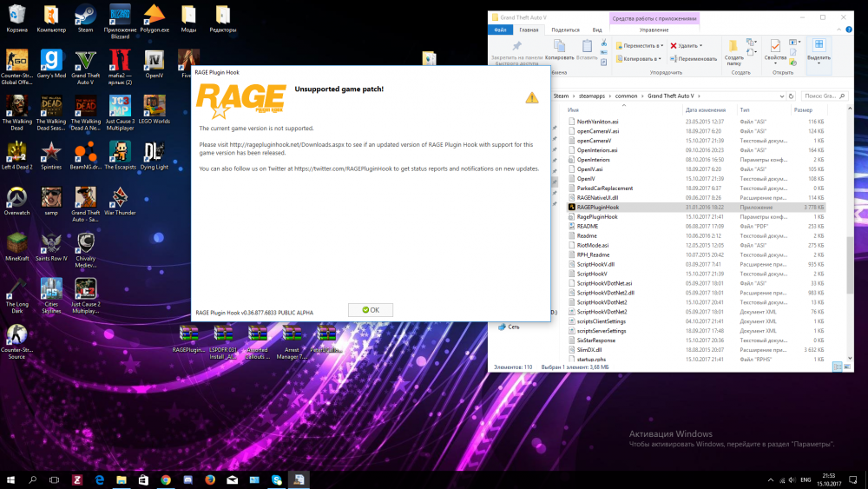Launch the Grand Theft Auto V desktop shortcut
This screenshot has height=489, width=868.
click(85, 59)
